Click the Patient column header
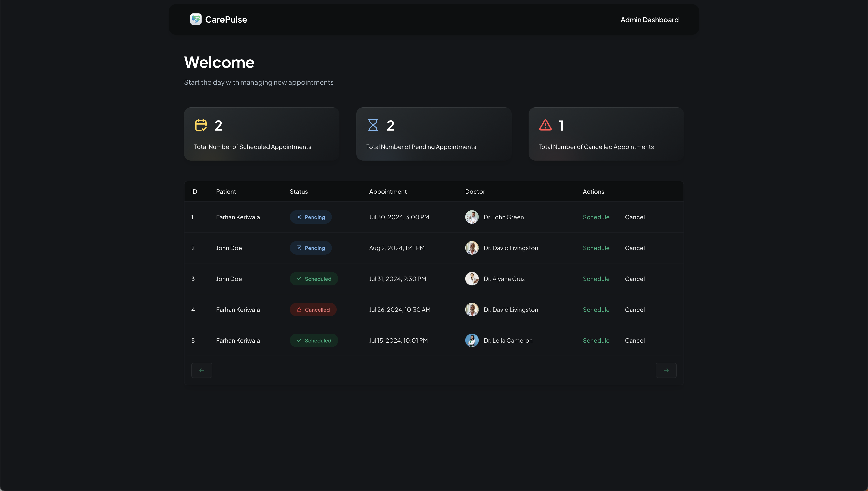Viewport: 868px width, 491px height. [226, 192]
